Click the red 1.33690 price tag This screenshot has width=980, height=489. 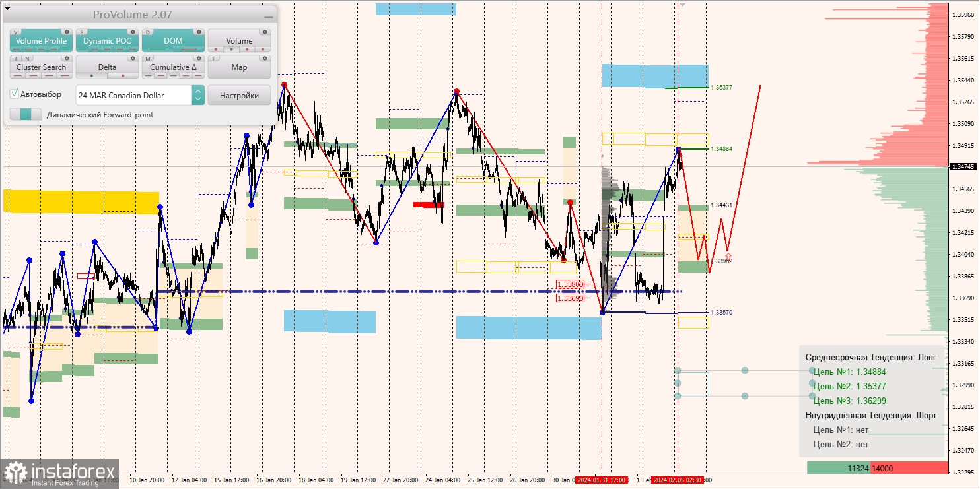pyautogui.click(x=570, y=298)
